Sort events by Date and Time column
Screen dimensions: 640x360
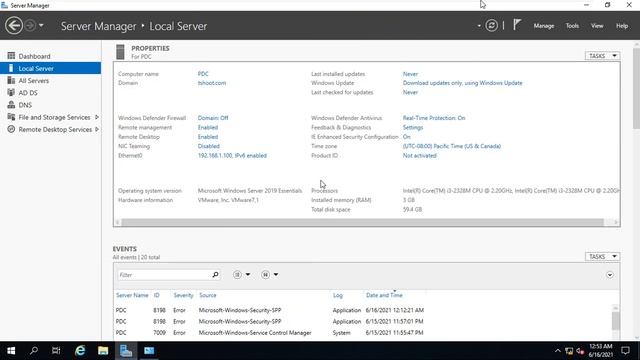coord(384,295)
